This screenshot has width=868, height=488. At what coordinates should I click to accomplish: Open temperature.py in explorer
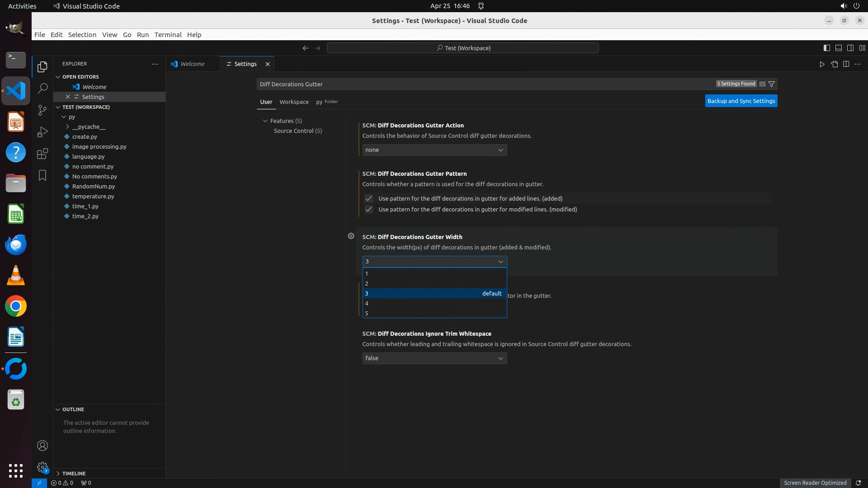tap(93, 196)
